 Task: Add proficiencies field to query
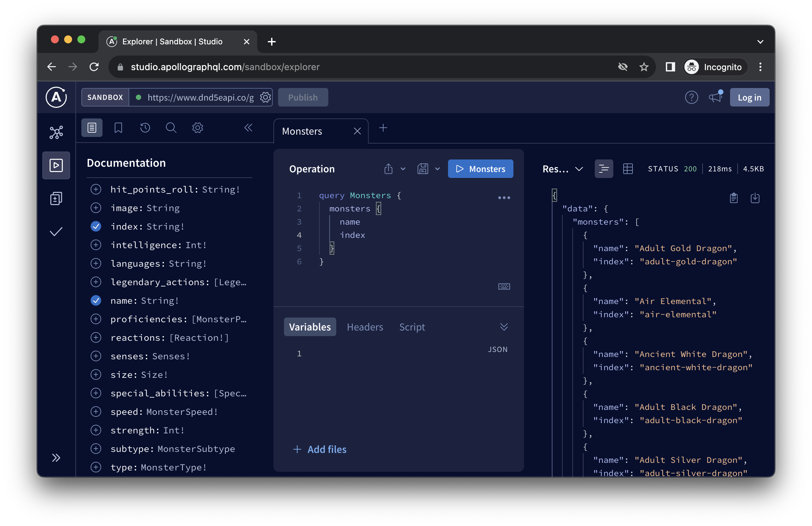96,319
